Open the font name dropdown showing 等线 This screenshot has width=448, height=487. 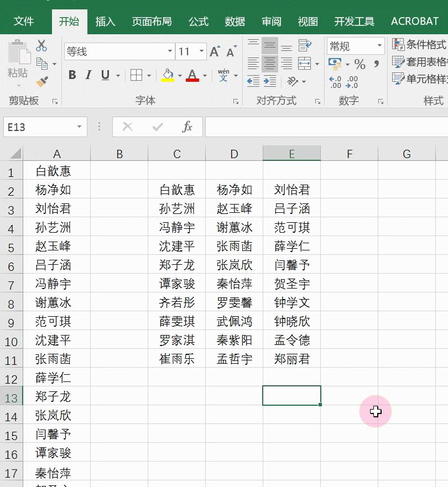coord(168,51)
